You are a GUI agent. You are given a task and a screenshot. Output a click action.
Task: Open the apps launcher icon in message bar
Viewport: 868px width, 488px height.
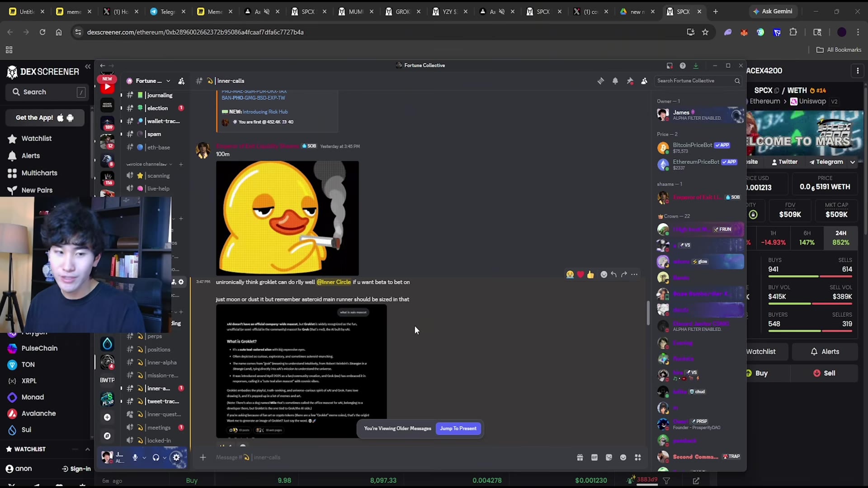coord(638,457)
